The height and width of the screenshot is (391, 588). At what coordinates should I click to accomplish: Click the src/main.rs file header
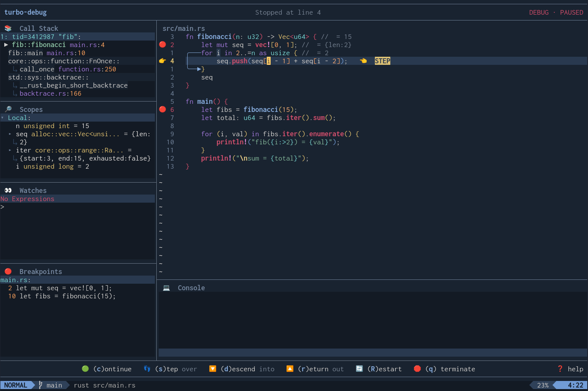pyautogui.click(x=184, y=29)
